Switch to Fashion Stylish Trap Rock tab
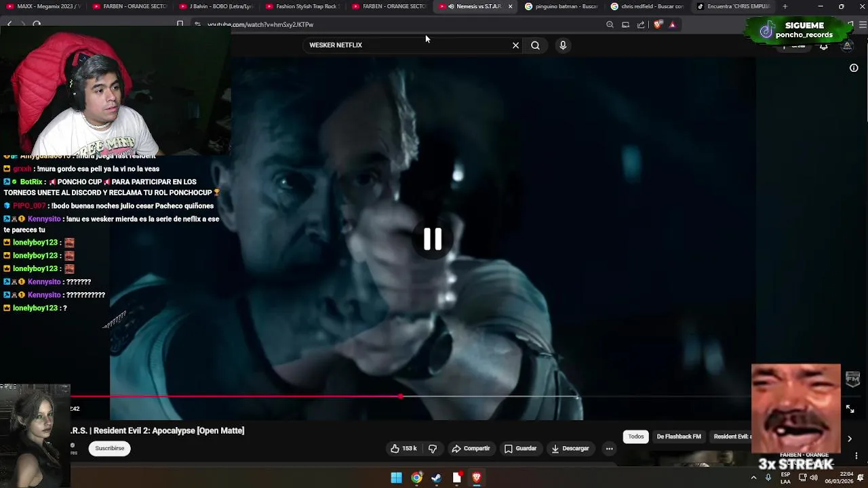Viewport: 868px width, 488px height. pos(302,6)
